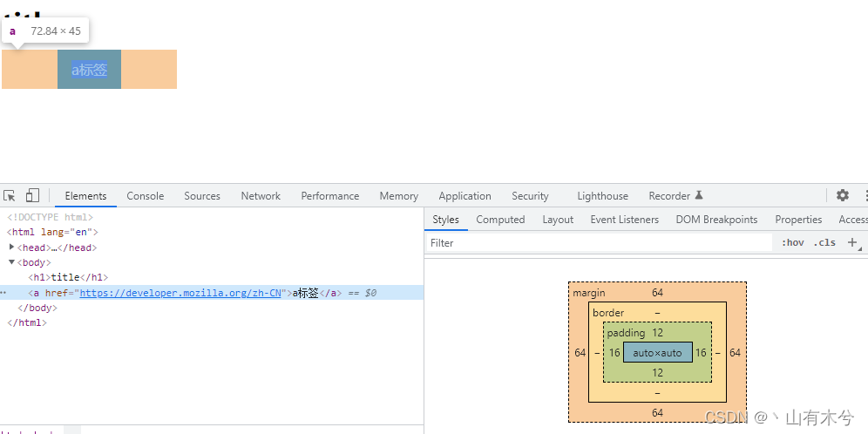The width and height of the screenshot is (868, 434).
Task: Click the styles Filter input field
Action: (599, 243)
